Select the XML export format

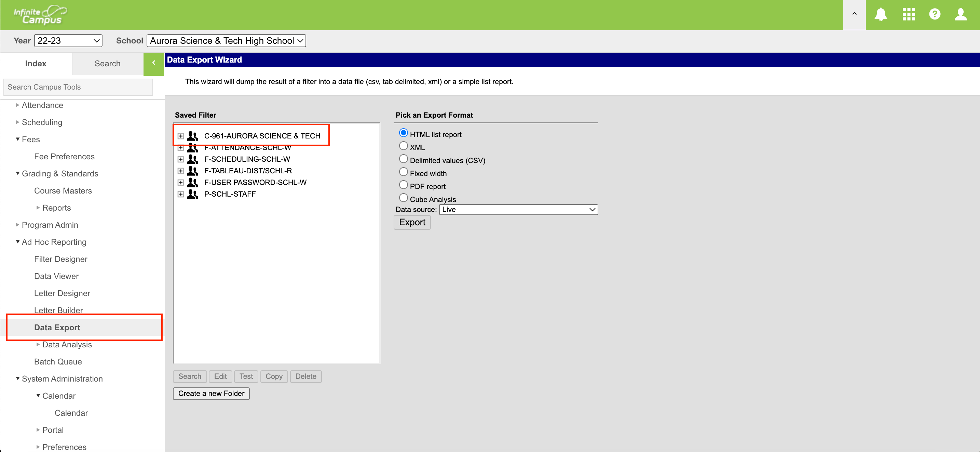[403, 146]
